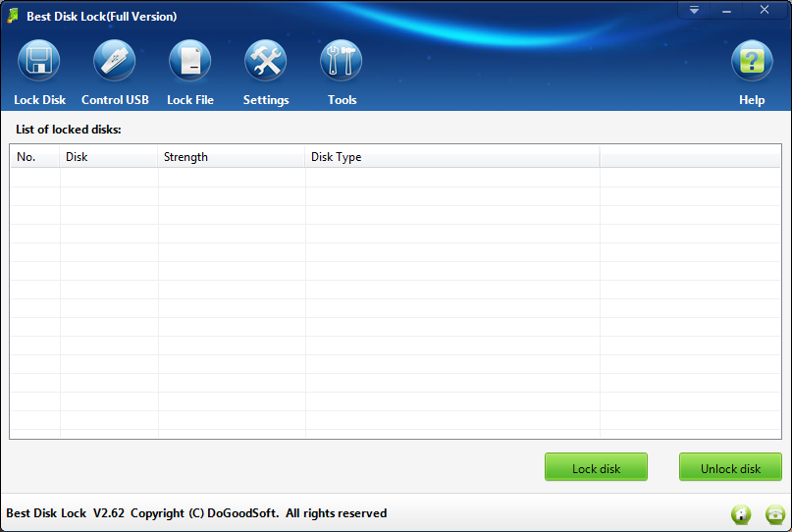Open the Settings wrench icon
Screen dimensions: 792x532
pyautogui.click(x=266, y=61)
